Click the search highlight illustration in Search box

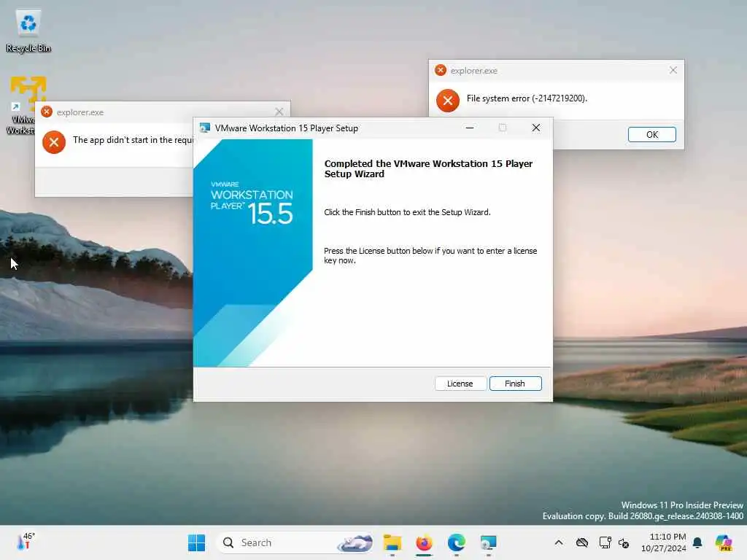[355, 542]
